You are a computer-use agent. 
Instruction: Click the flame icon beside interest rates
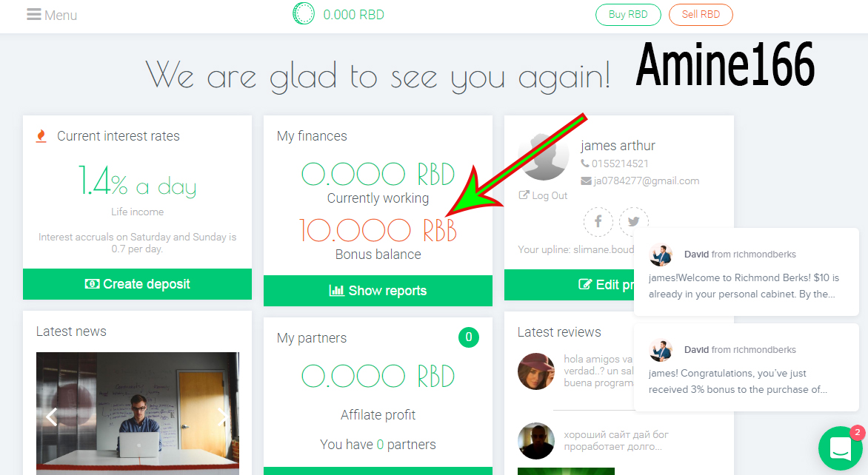pyautogui.click(x=41, y=136)
